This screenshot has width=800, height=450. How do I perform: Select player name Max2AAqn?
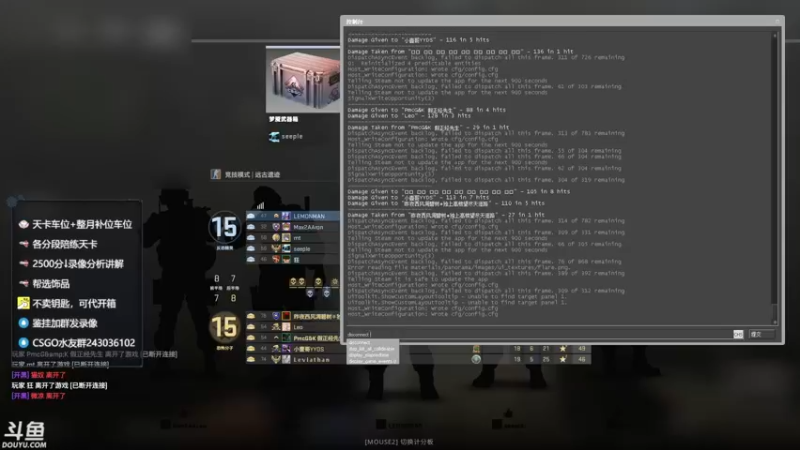click(308, 227)
